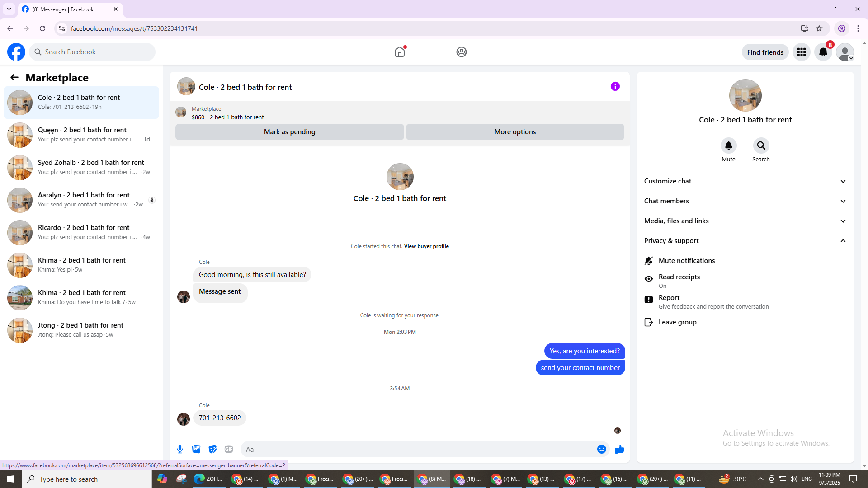Viewport: 868px width, 488px height.
Task: Click More options button
Action: [515, 132]
